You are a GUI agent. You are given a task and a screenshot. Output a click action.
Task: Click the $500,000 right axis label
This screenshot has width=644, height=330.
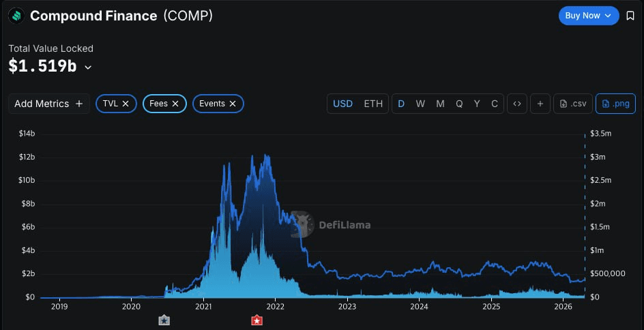coord(608,273)
